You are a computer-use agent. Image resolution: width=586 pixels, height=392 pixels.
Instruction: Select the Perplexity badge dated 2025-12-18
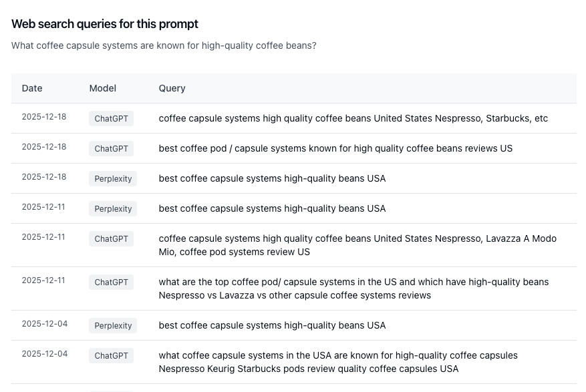coord(112,178)
